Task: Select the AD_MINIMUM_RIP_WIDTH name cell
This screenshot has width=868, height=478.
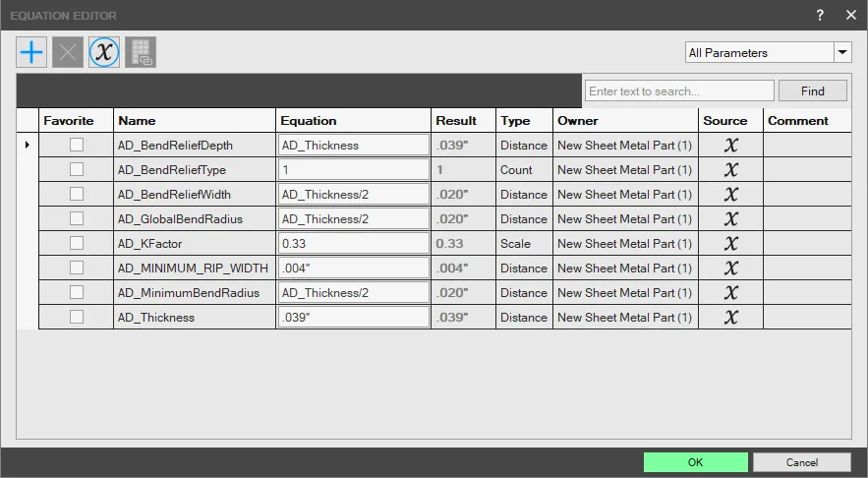Action: point(195,269)
